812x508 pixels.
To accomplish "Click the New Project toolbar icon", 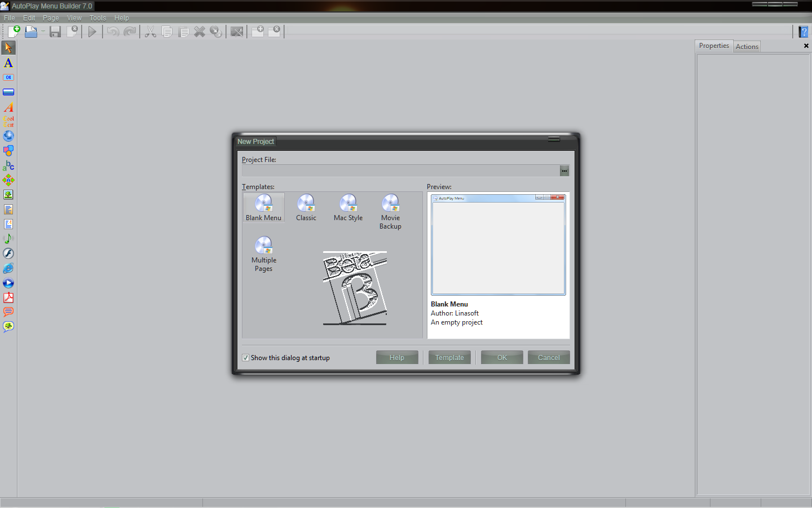I will (x=14, y=32).
